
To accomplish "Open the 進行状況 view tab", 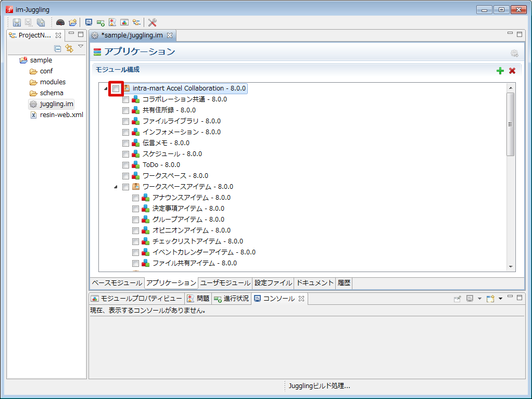I will point(232,299).
